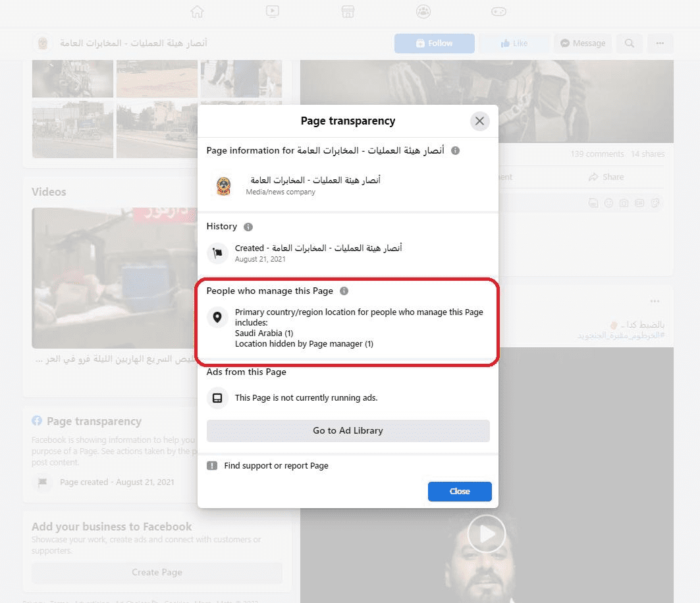Click 'Saudi Arabia (1)' text
Screen dimensions: 700x603
(264, 333)
